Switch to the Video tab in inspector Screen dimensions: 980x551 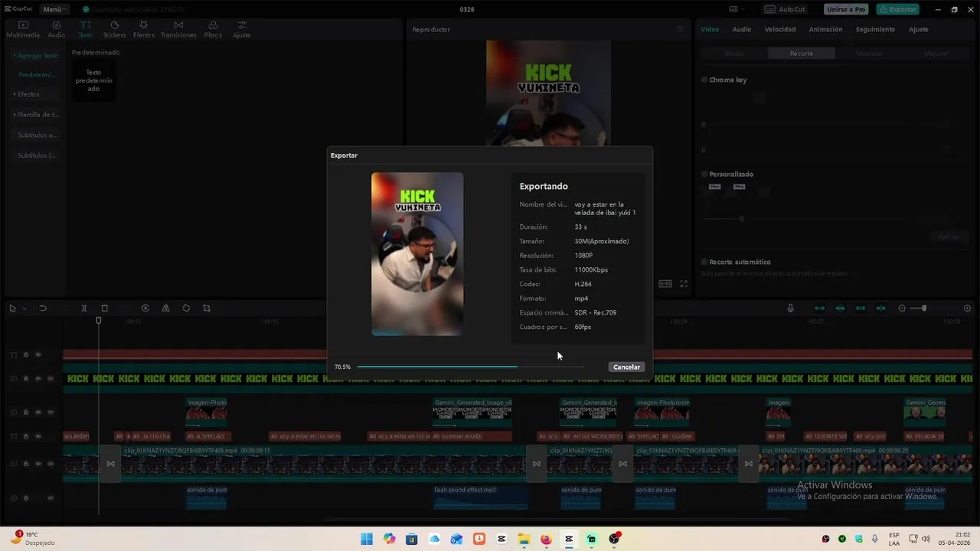710,29
